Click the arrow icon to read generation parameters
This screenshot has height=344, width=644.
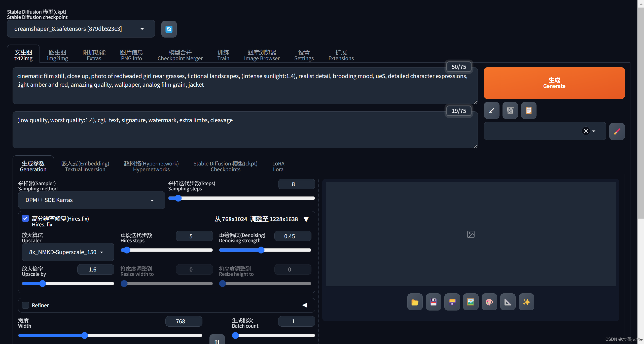tap(491, 110)
